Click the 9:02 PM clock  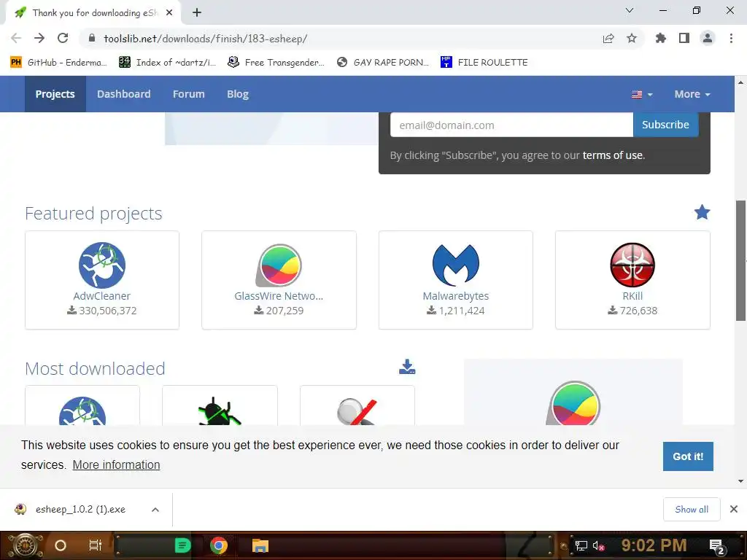click(x=654, y=545)
